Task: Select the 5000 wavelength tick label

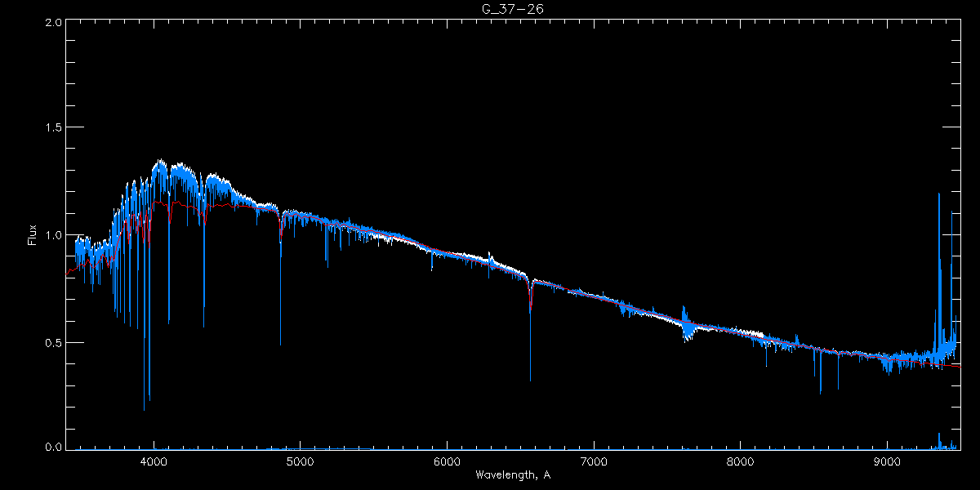Action: tap(300, 461)
